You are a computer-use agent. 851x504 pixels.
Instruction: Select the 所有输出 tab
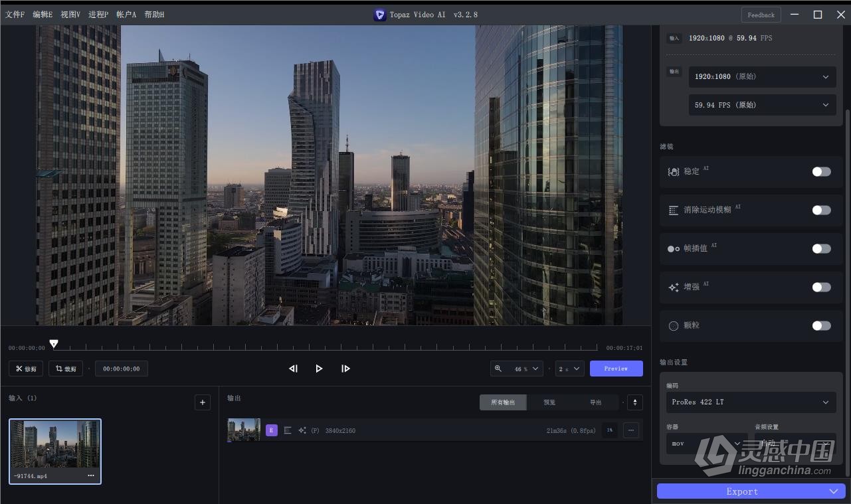point(503,402)
